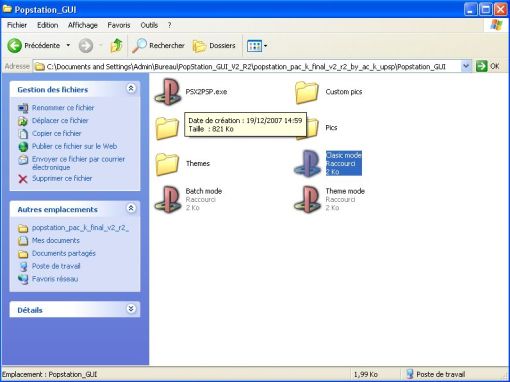Click the Custom pics folder name
The height and width of the screenshot is (382, 510).
344,92
